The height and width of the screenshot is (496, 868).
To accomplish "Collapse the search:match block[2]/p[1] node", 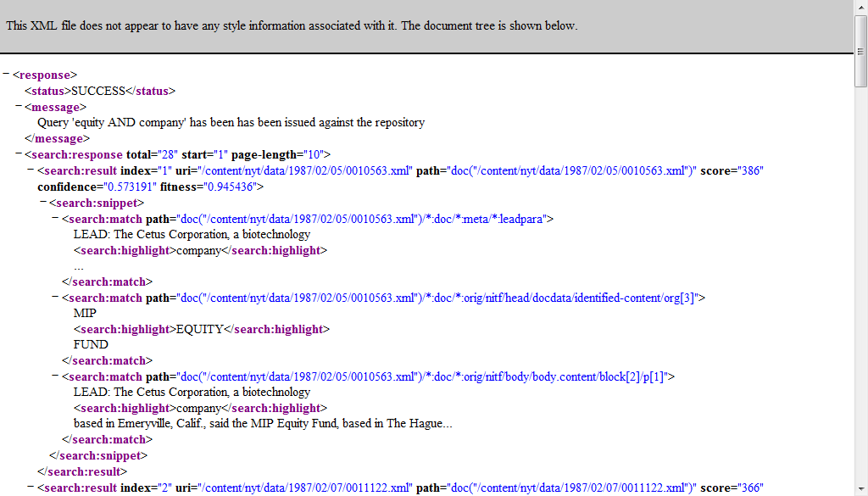I will pos(55,376).
